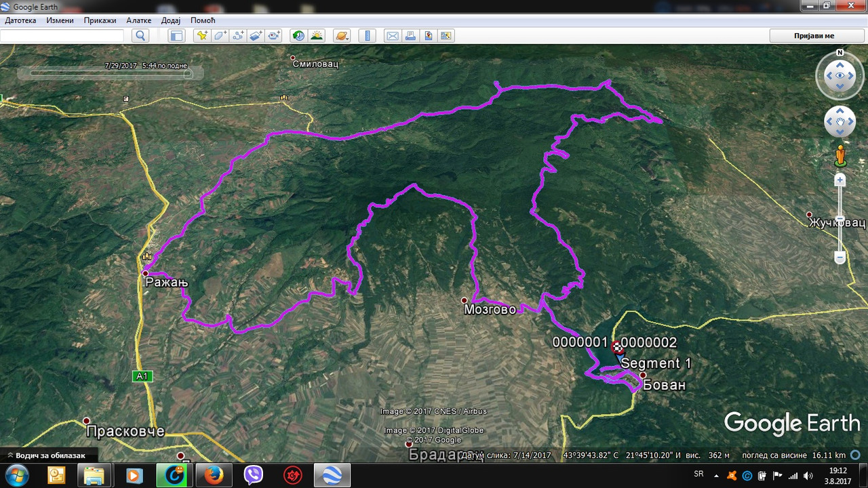This screenshot has height=488, width=868.
Task: Open Windows Start menu
Action: coord(17,476)
